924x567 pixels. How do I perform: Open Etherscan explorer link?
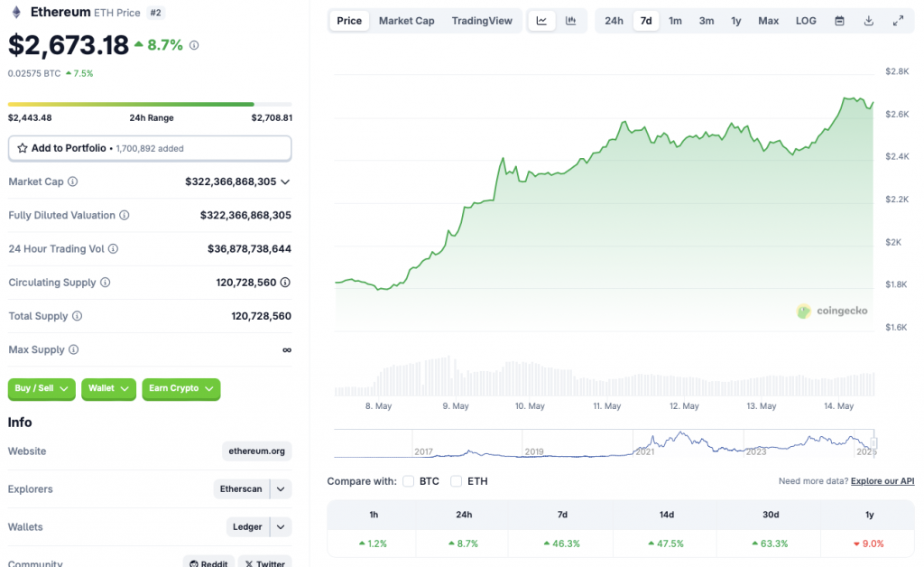point(241,489)
